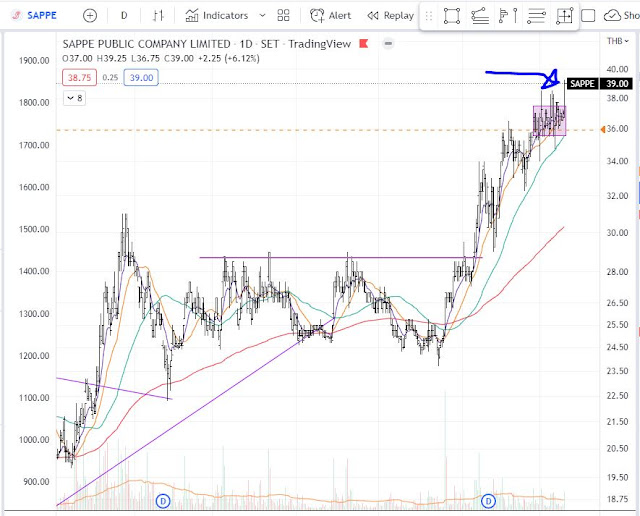Click the 40.00 price scale label

[617, 69]
